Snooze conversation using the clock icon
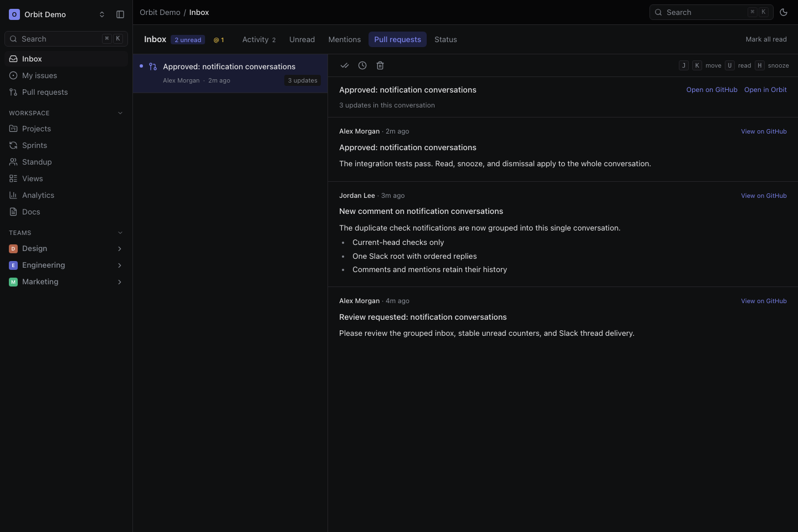798x532 pixels. pyautogui.click(x=362, y=65)
